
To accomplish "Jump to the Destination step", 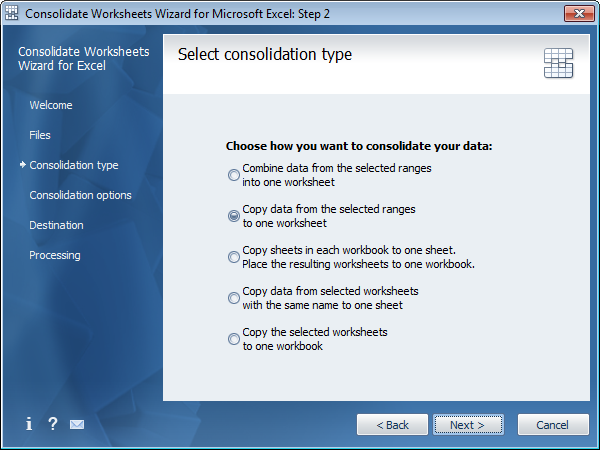I will coord(56,225).
